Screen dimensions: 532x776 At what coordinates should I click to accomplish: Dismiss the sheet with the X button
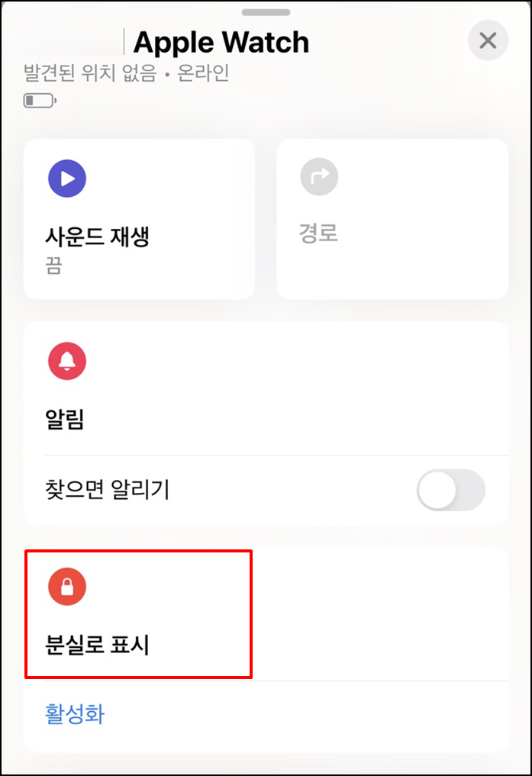pos(488,40)
